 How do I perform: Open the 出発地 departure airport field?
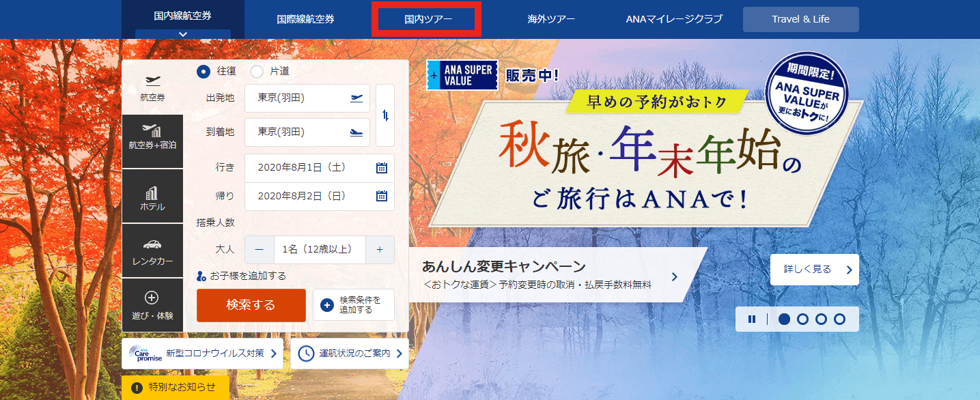(x=307, y=98)
